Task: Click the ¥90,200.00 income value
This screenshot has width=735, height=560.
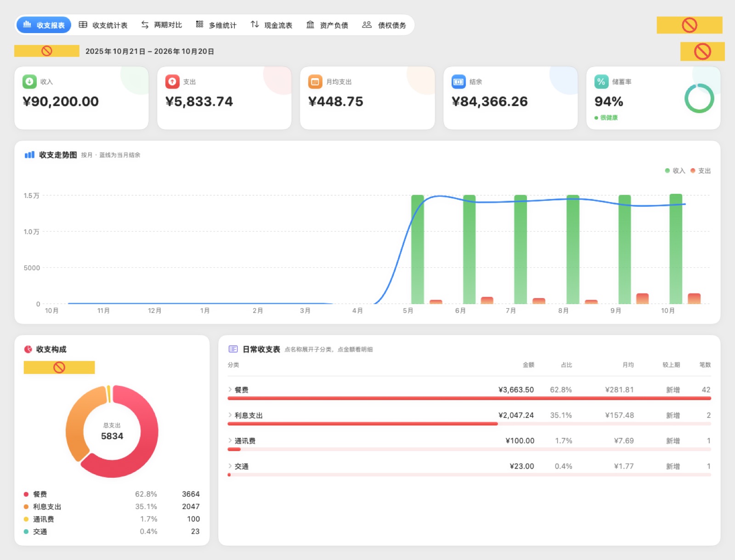Action: click(x=61, y=102)
